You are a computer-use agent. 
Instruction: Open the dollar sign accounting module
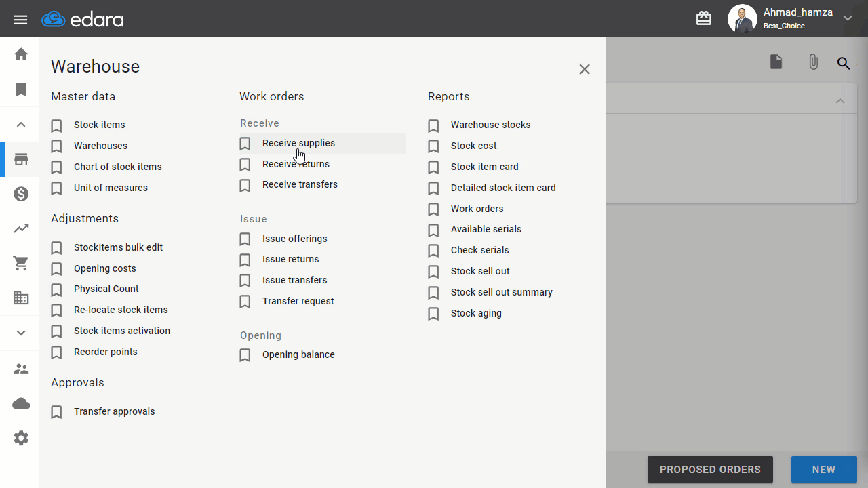tap(21, 195)
